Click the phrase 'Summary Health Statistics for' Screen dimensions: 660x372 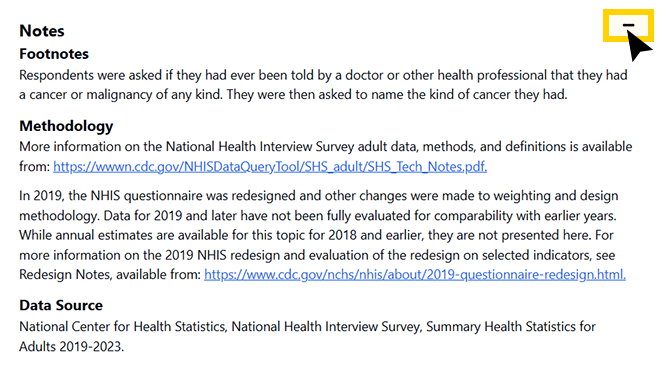(x=511, y=327)
